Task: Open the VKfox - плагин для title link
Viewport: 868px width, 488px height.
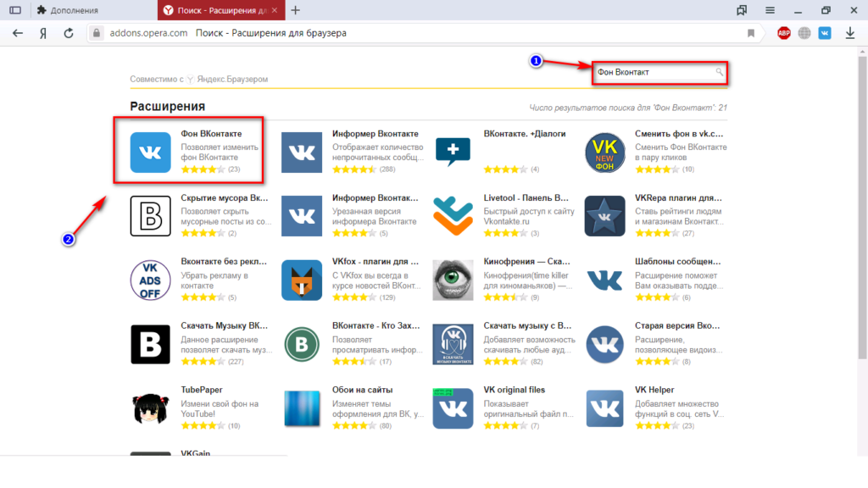Action: 376,262
